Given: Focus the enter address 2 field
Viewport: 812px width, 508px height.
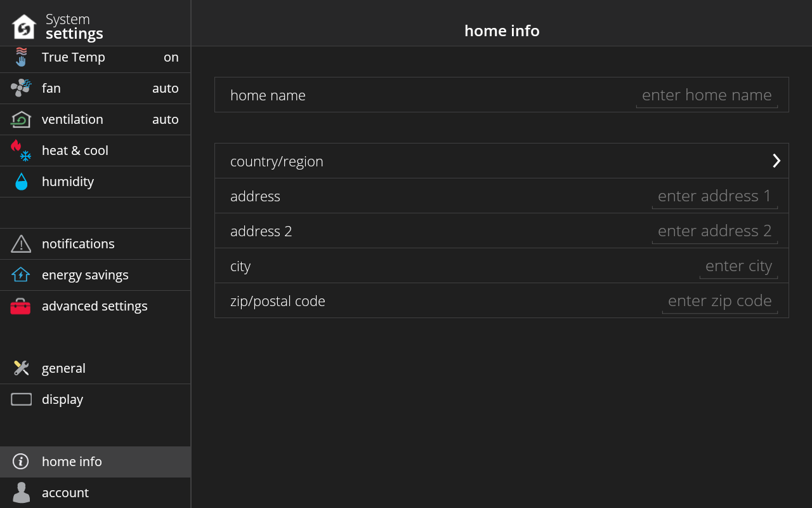Looking at the screenshot, I should click(715, 231).
